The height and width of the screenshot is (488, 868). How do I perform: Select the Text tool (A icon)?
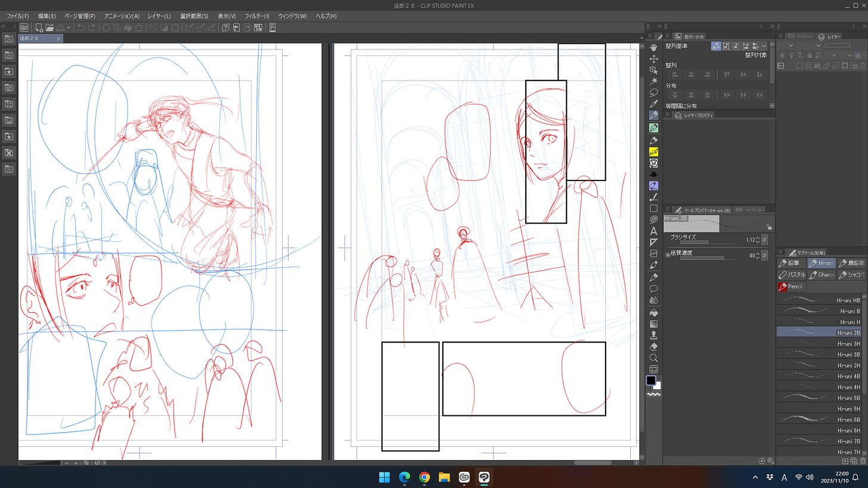[653, 231]
